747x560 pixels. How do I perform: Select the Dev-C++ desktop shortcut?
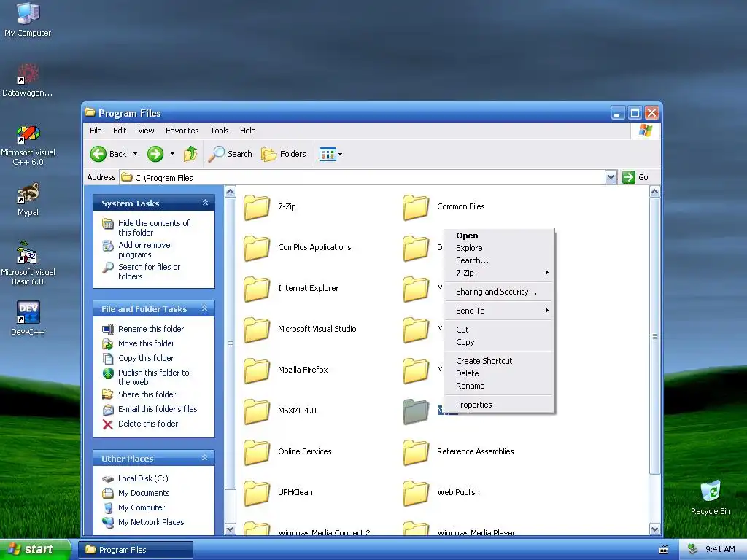(28, 318)
